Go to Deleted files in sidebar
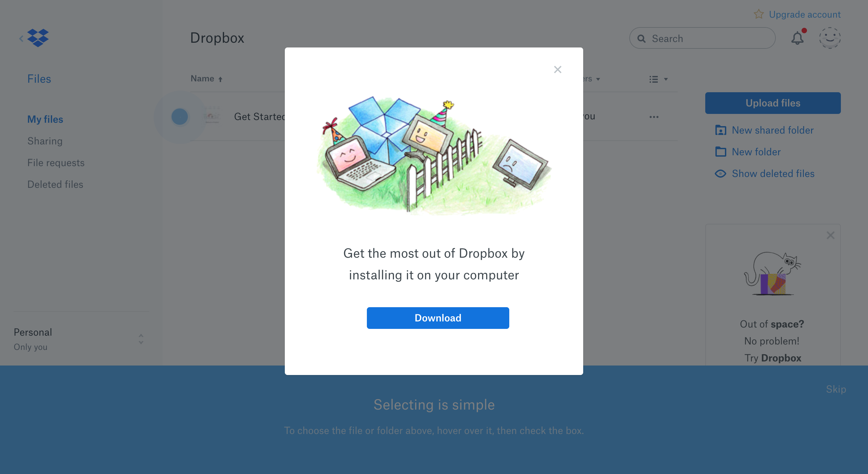 tap(55, 184)
